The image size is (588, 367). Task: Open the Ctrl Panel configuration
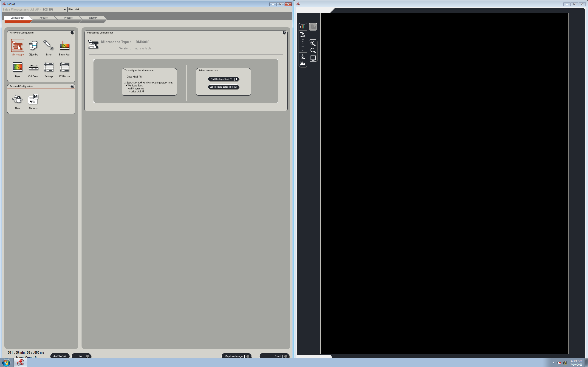(x=33, y=67)
